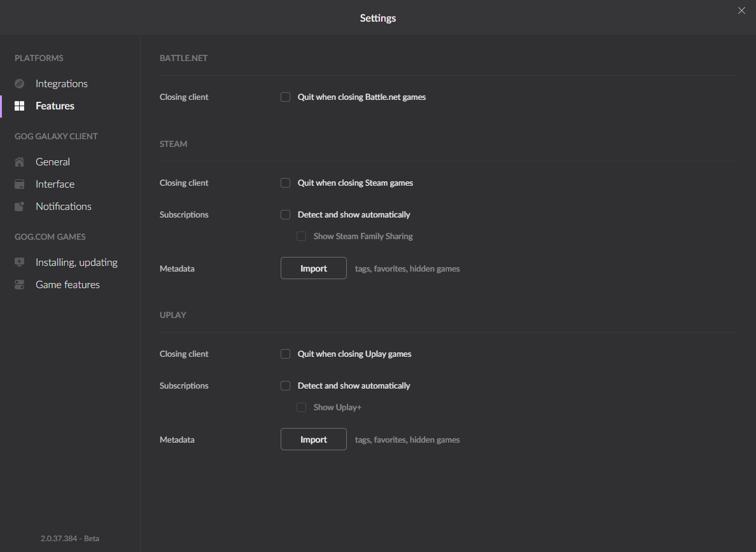Check Quit when closing Uplay games
This screenshot has height=552, width=756.
point(286,354)
